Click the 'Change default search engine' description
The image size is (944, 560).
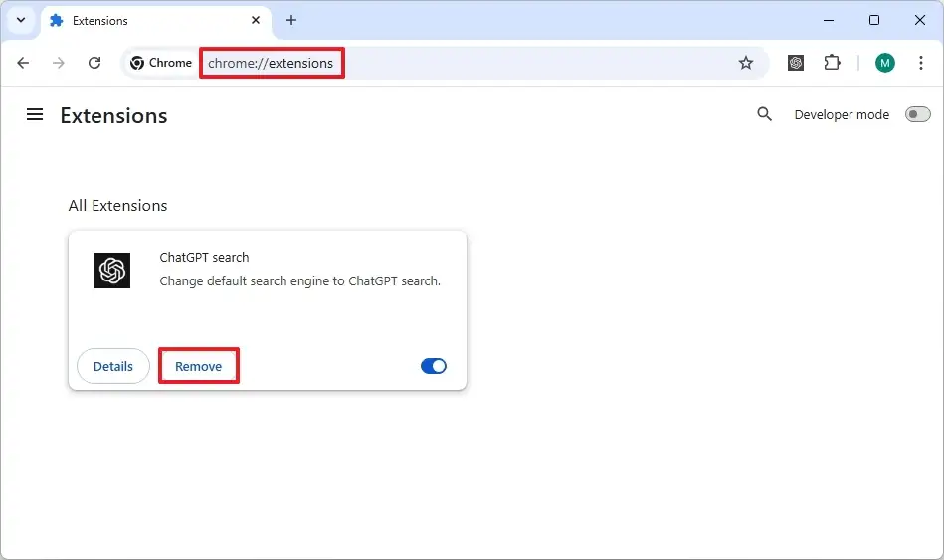coord(299,281)
